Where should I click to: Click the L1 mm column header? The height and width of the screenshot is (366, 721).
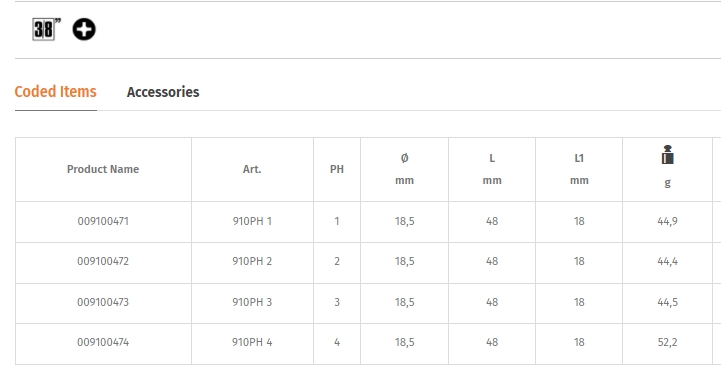pos(579,169)
